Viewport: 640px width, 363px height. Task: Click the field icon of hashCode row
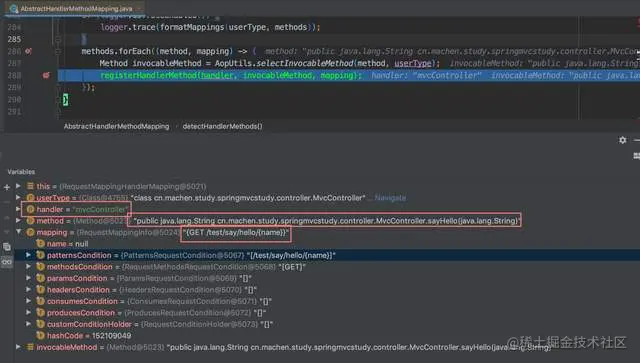pyautogui.click(x=40, y=335)
